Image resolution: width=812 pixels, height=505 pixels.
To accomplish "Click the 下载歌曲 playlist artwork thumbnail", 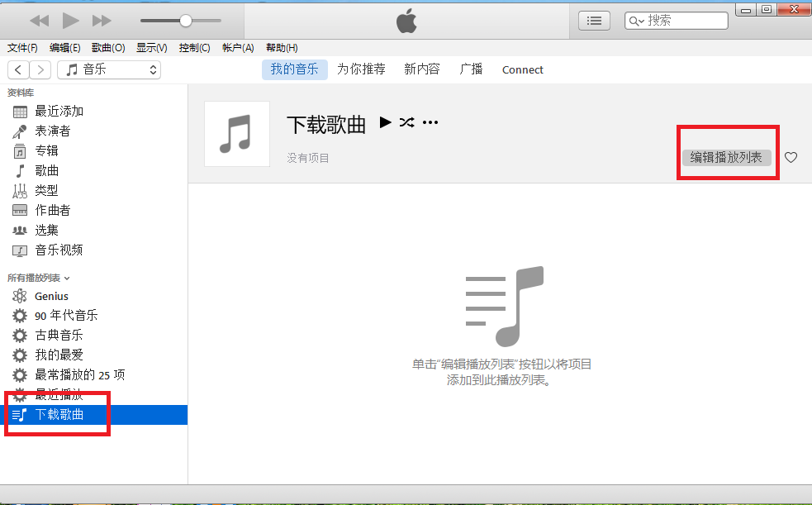I will click(x=237, y=134).
